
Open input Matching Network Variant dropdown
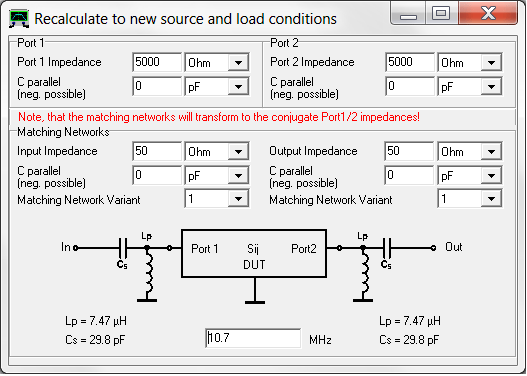[239, 199]
